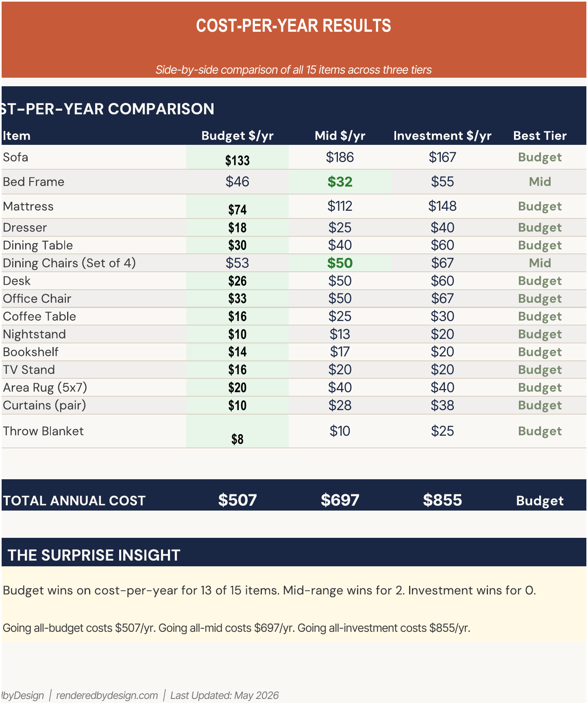Click the Area Rug (5x7) item label
The height and width of the screenshot is (703, 588).
coord(45,387)
